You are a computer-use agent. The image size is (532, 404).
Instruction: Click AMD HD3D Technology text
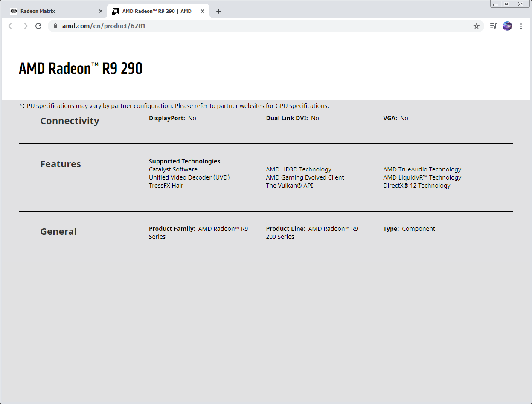pos(299,169)
